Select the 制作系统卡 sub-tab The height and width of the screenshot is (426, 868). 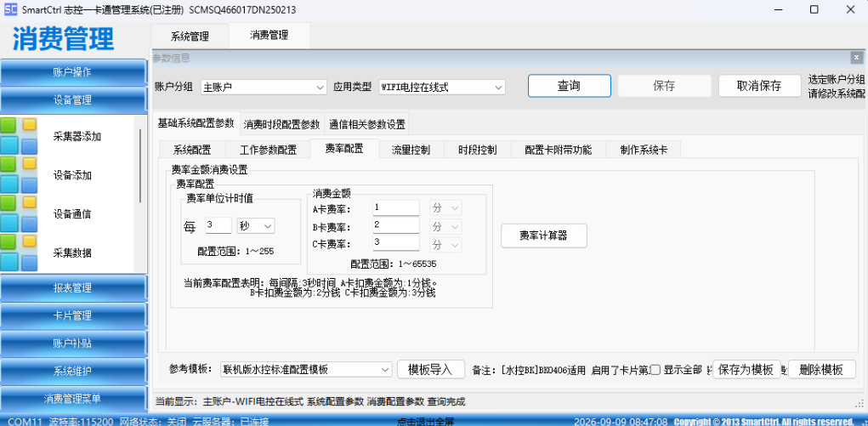[644, 150]
